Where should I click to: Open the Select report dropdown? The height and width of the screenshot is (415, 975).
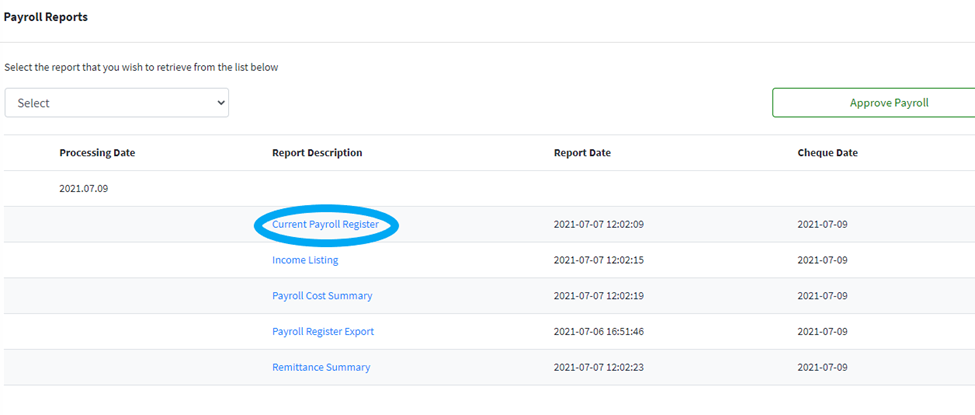coord(117,103)
